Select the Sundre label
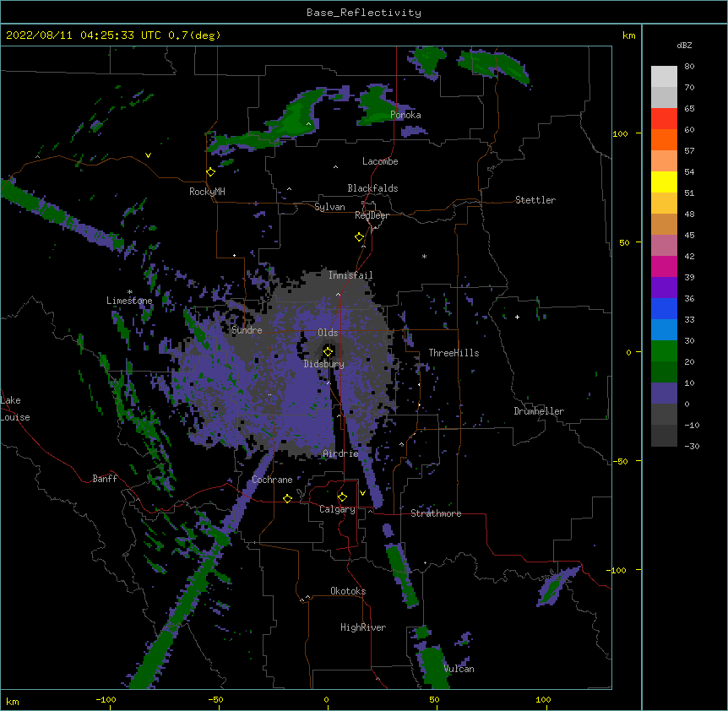 coord(247,330)
